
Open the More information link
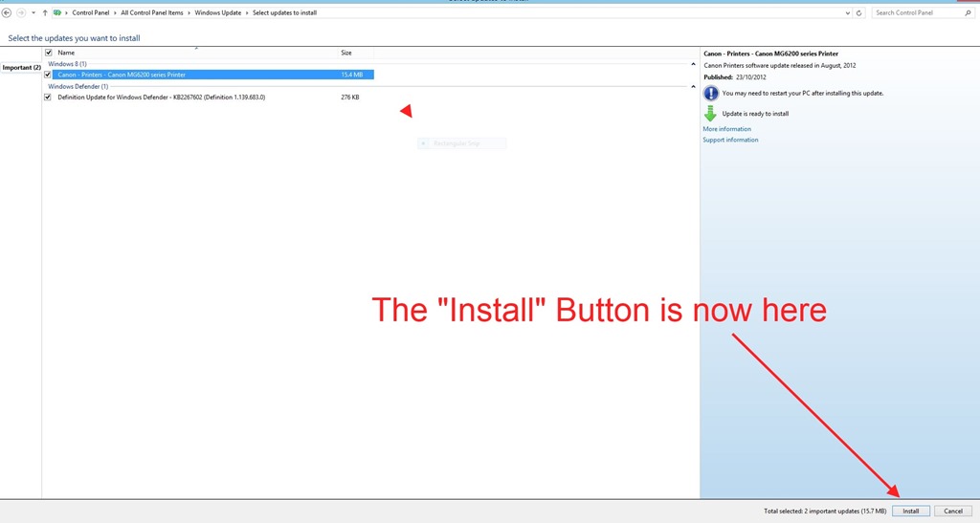point(726,129)
